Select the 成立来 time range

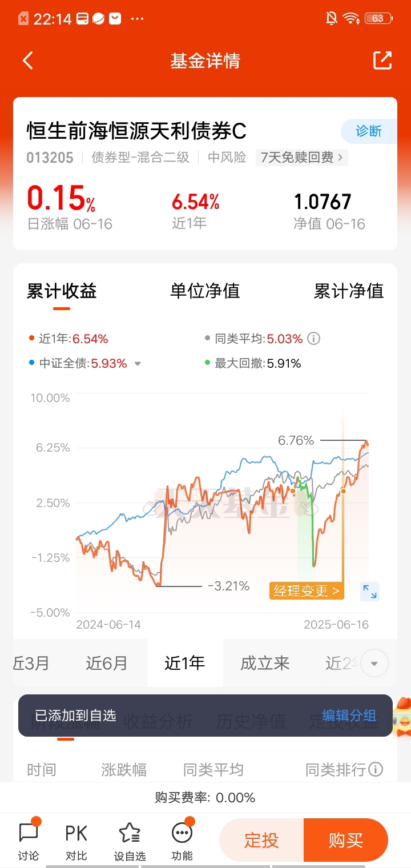(265, 663)
